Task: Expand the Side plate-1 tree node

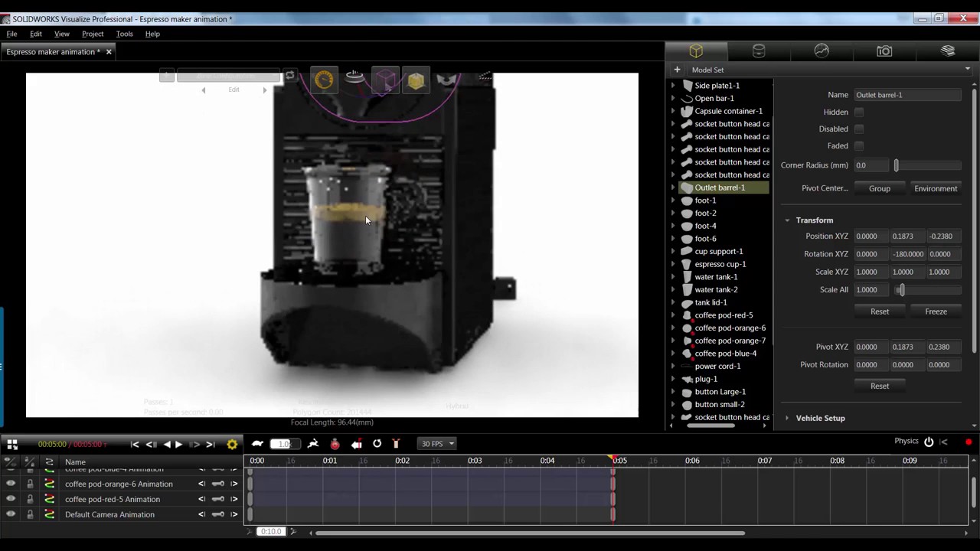Action: coord(673,86)
